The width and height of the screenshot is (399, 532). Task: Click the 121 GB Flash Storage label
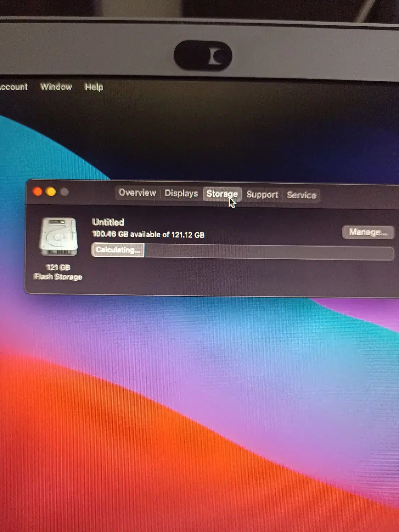pyautogui.click(x=58, y=272)
